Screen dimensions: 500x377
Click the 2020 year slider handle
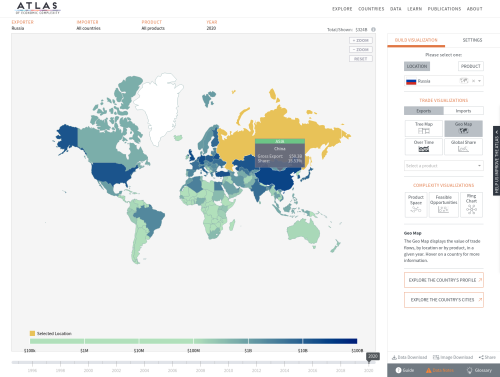[372, 357]
